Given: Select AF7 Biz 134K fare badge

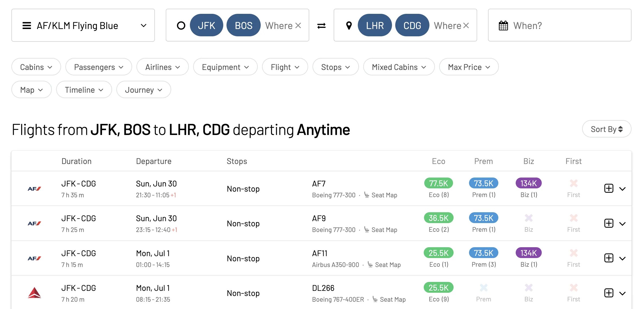Looking at the screenshot, I should pyautogui.click(x=529, y=183).
